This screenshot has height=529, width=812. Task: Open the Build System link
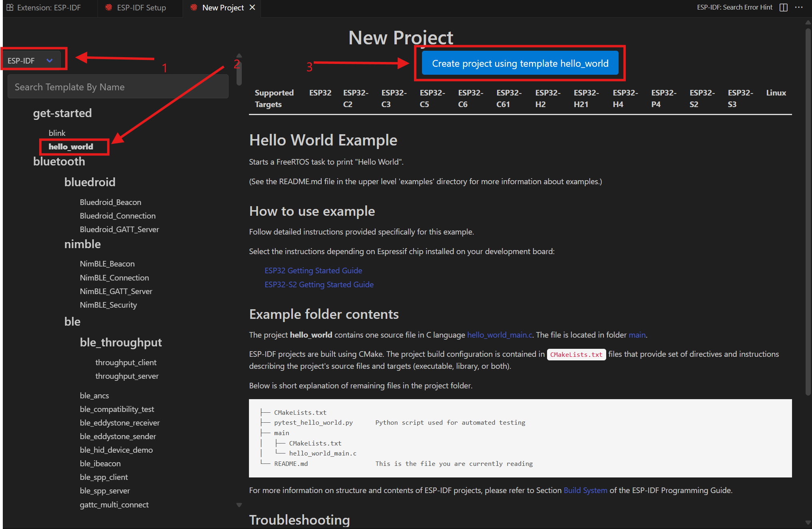585,490
